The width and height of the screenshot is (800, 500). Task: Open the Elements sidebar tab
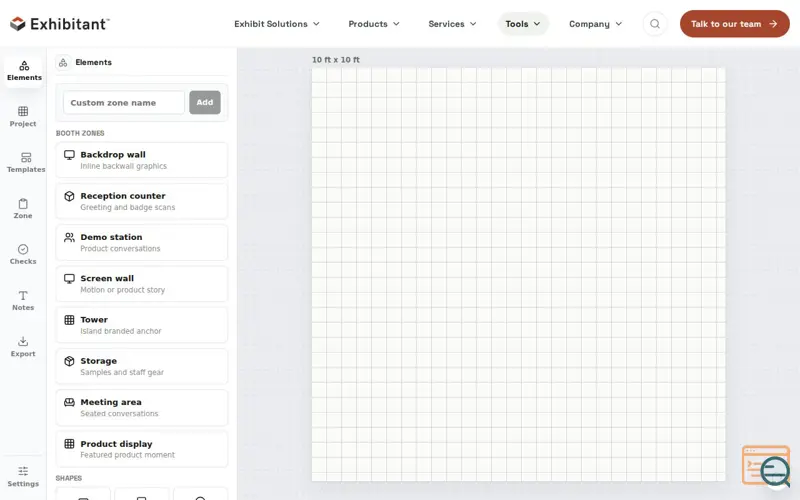click(x=23, y=71)
